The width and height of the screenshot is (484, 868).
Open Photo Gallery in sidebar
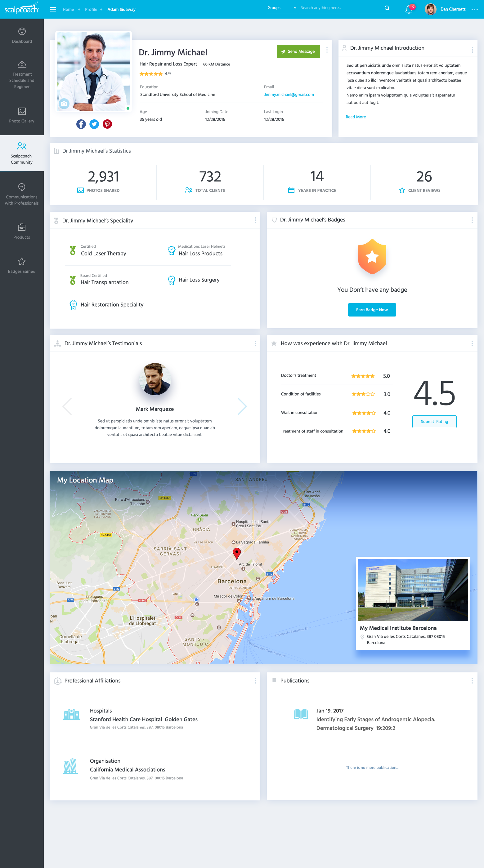[22, 115]
